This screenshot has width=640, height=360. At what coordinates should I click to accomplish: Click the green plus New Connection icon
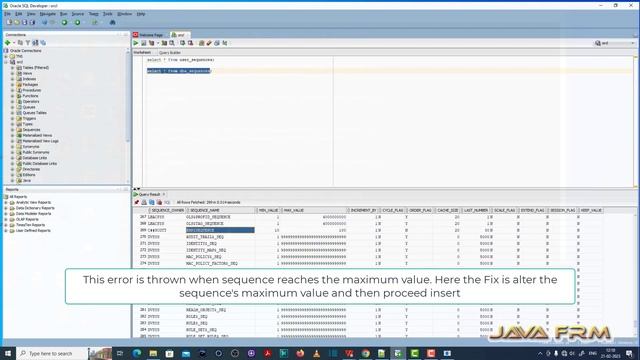[x=7, y=42]
